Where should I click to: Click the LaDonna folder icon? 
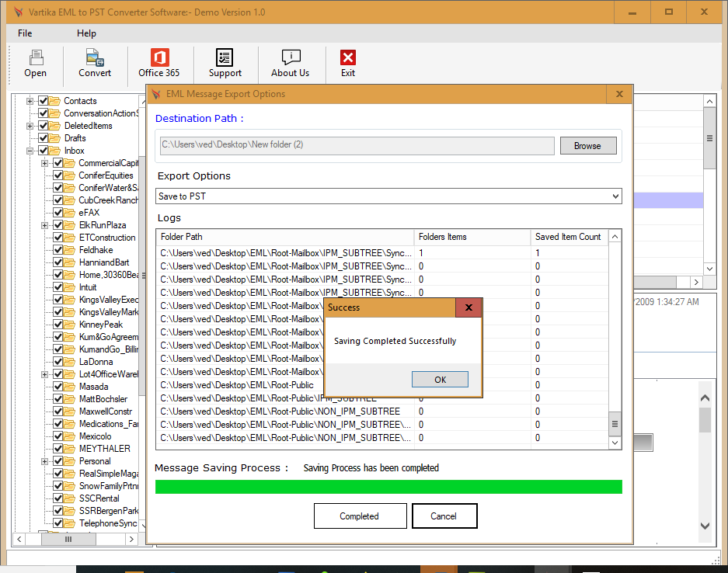pyautogui.click(x=70, y=362)
